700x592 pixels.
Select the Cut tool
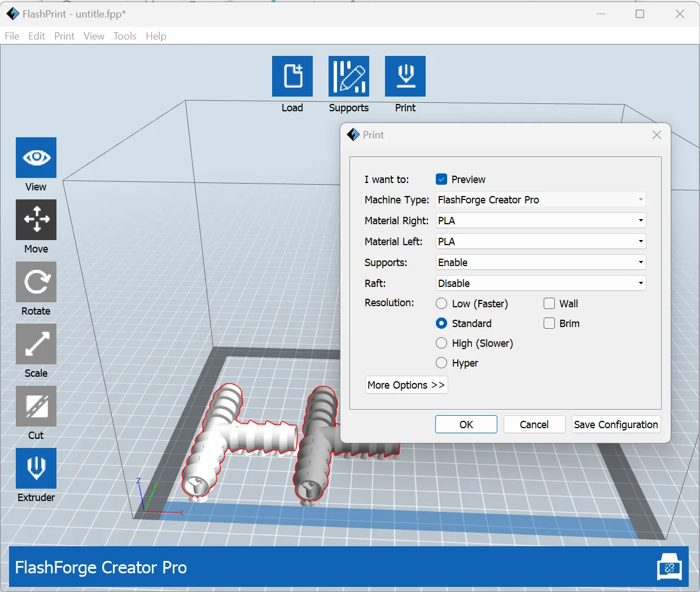(36, 406)
